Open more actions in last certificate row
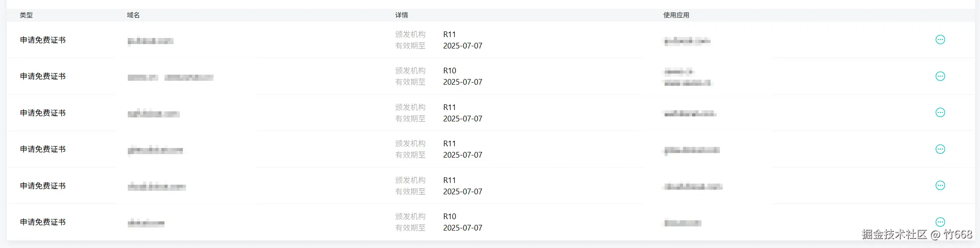This screenshot has height=248, width=980. pos(940,222)
